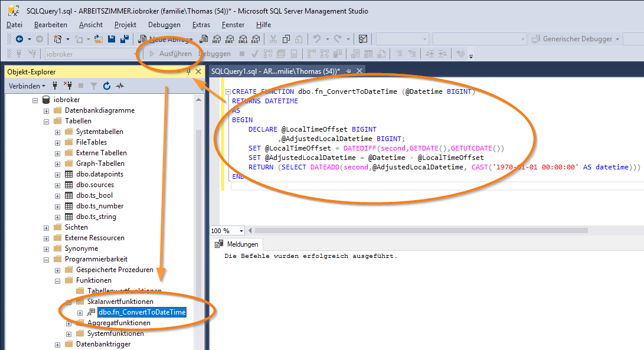Expand the dbo.datapoints table node
644x350 pixels.
point(57,175)
